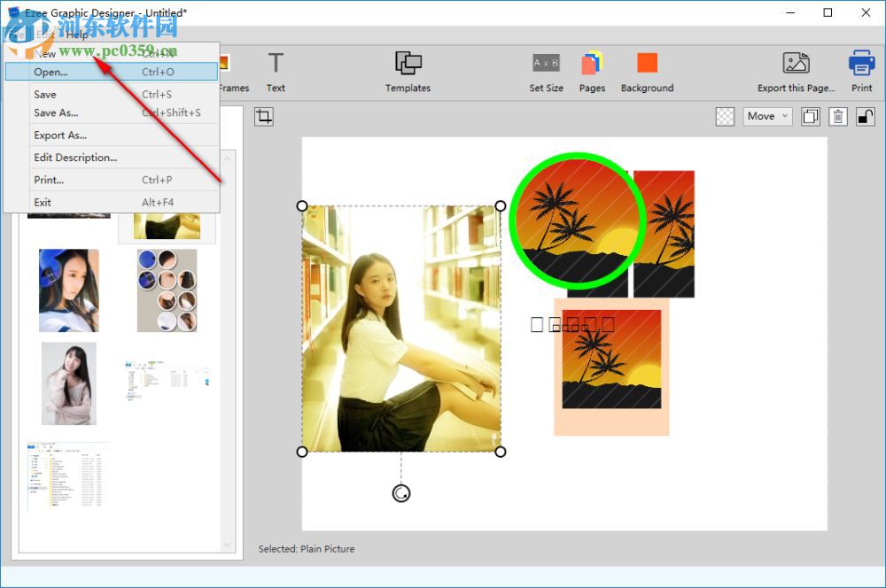This screenshot has width=886, height=588.
Task: Choose Export As from the File menu
Action: (60, 135)
